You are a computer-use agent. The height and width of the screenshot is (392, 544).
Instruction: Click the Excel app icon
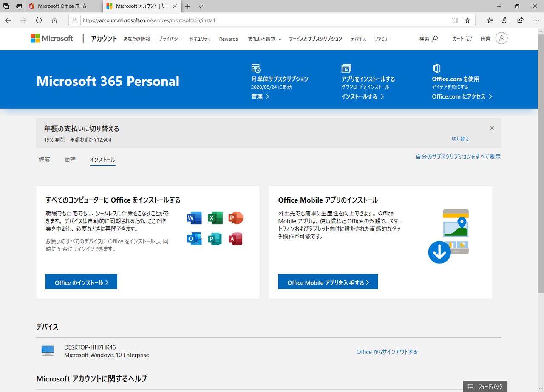click(x=215, y=218)
